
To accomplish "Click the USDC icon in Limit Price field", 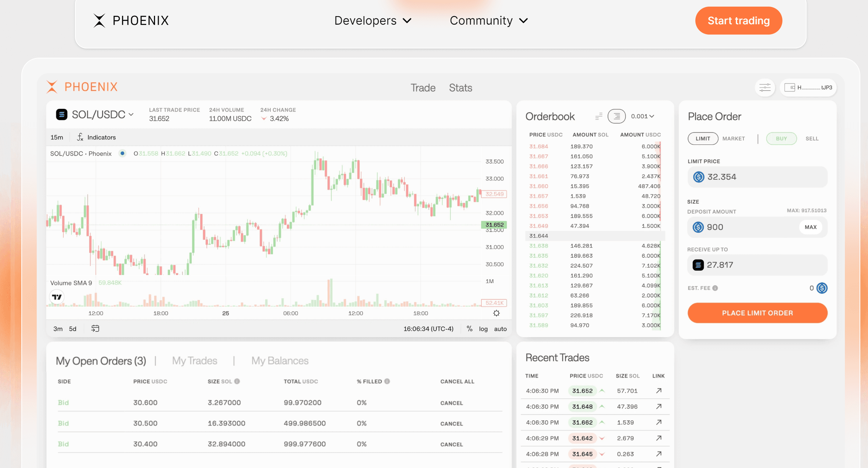I will (x=698, y=177).
